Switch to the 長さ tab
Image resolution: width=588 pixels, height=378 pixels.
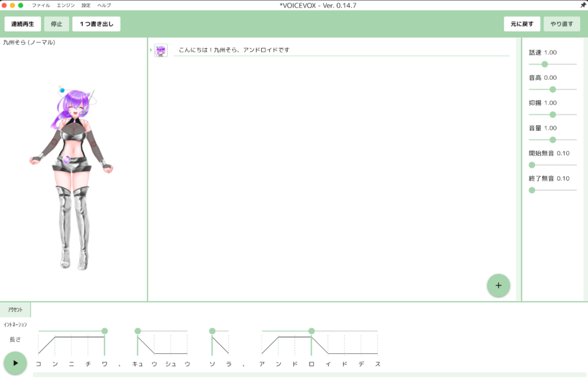click(x=16, y=340)
